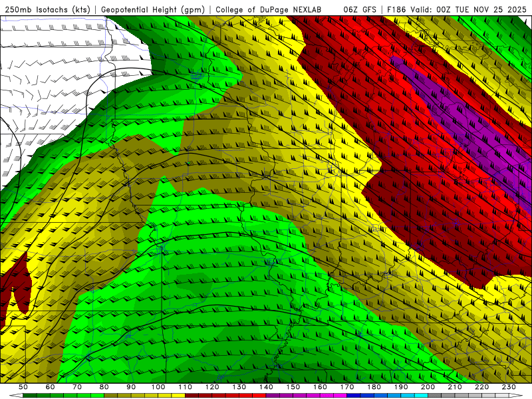Click the 'College of DuPage NEXLAB' label
532x399 pixels.
pos(269,9)
